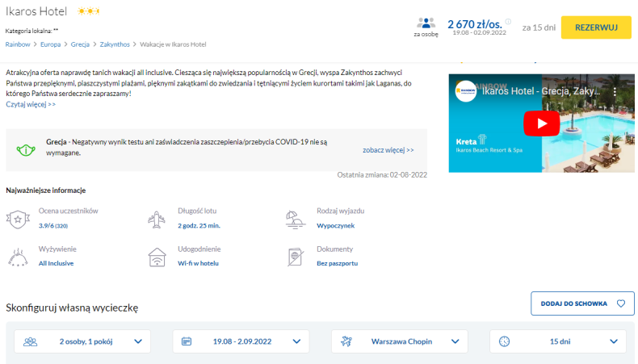The width and height of the screenshot is (638, 364).
Task: Click the Wi-Fi house amenities icon
Action: [x=157, y=257]
